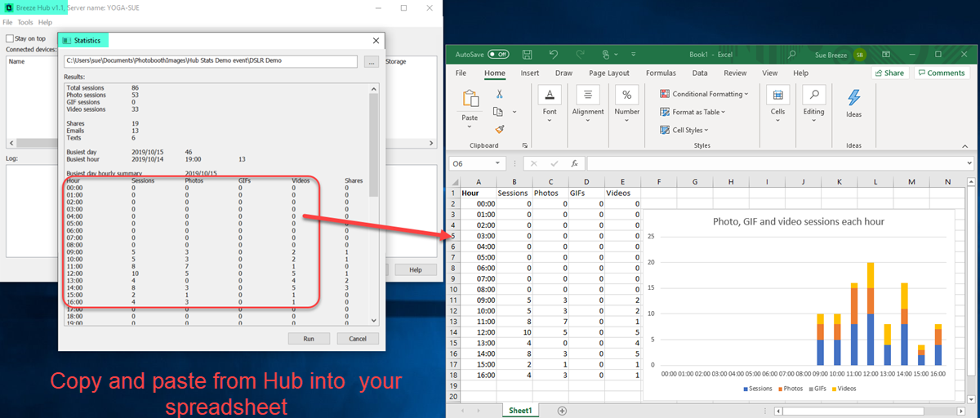The image size is (980, 418).
Task: Open the View ribbon tab
Action: 770,73
